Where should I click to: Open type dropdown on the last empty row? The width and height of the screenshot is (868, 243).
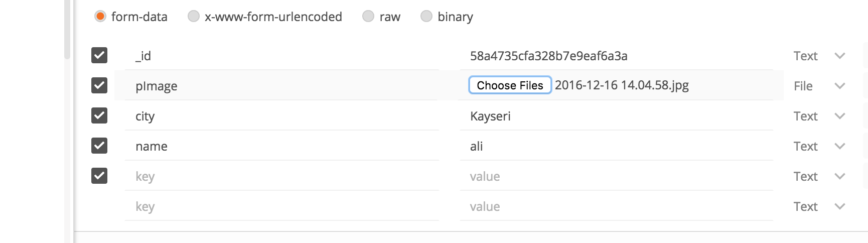pyautogui.click(x=840, y=206)
